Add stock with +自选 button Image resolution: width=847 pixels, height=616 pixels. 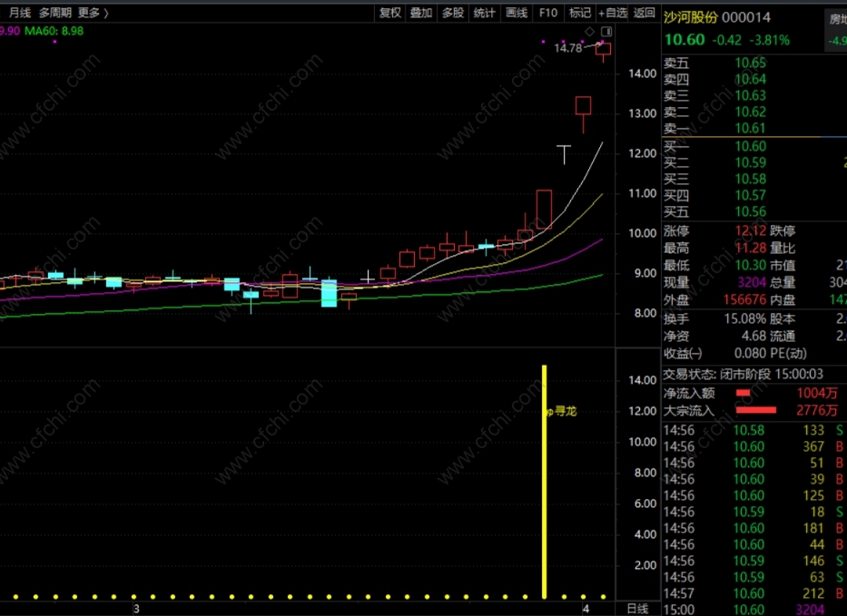tap(613, 13)
